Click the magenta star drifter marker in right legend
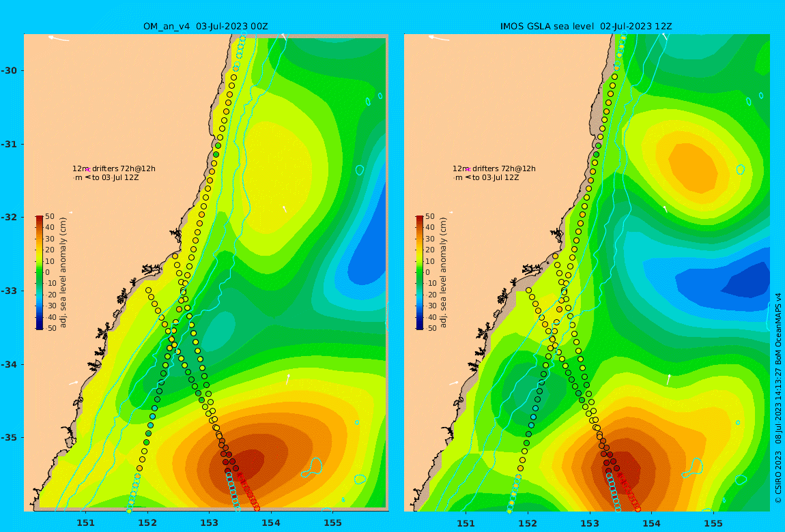This screenshot has width=785, height=532. 468,170
